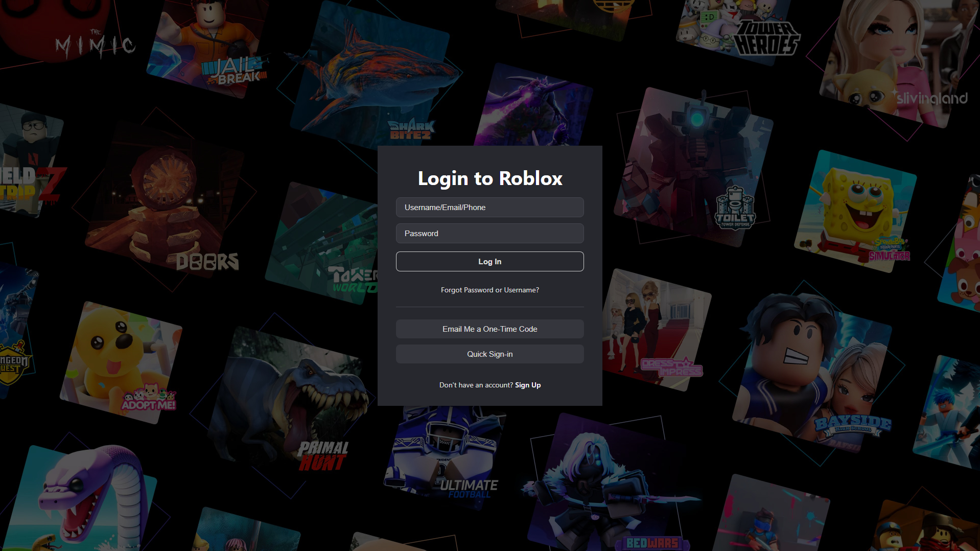This screenshot has width=980, height=551.
Task: Choose Email Me a One-Time Code
Action: [489, 329]
